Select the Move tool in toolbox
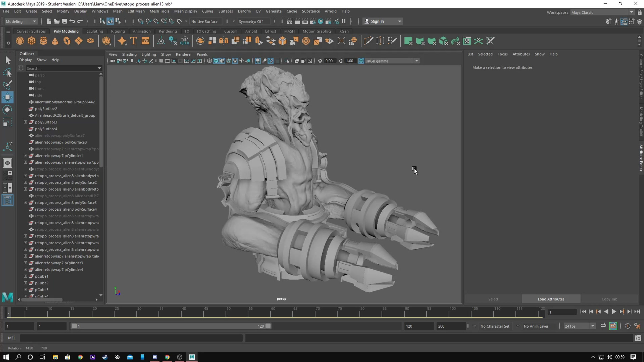Image resolution: width=644 pixels, height=362 pixels. click(8, 97)
